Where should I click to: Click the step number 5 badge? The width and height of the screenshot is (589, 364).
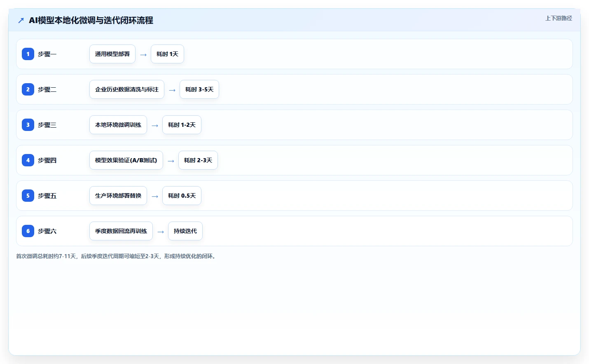28,196
